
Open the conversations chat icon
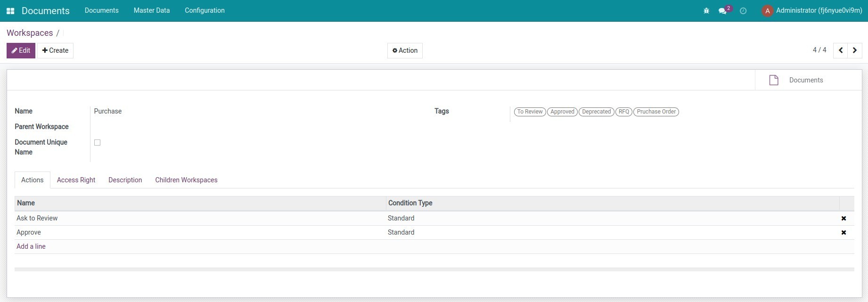[x=722, y=11]
